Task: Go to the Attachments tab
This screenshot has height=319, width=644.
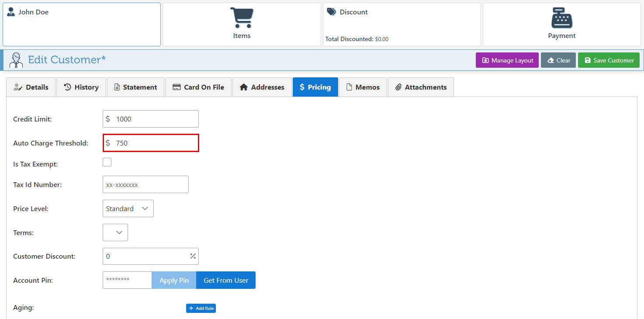Action: [x=421, y=87]
